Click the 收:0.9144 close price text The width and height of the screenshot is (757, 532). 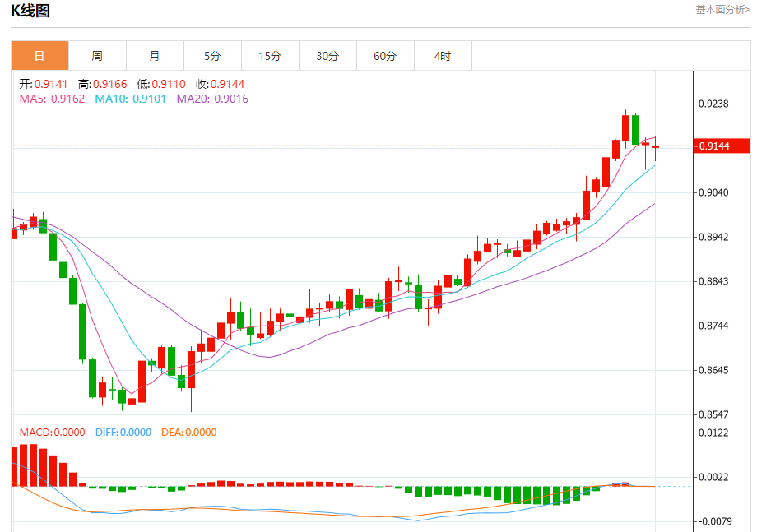221,84
